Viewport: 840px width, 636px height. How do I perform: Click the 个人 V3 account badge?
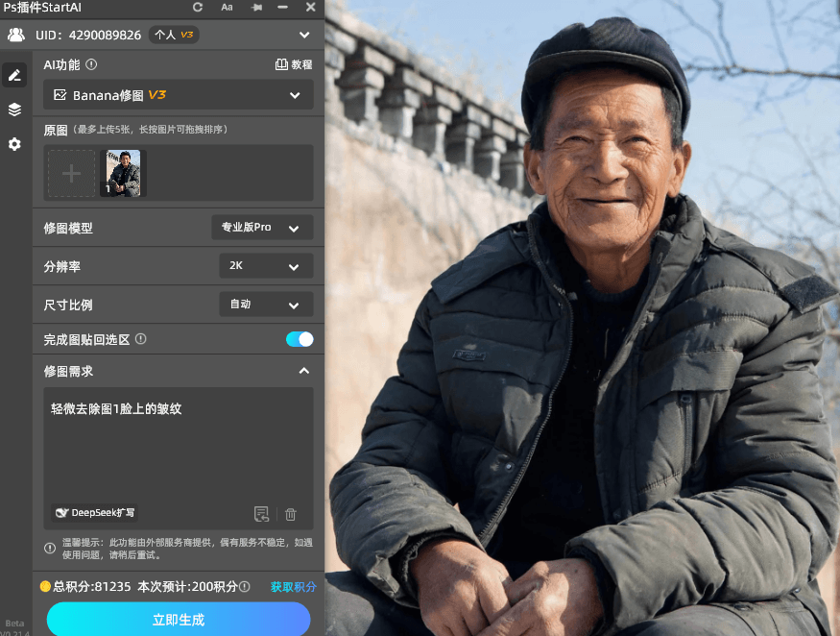[174, 35]
